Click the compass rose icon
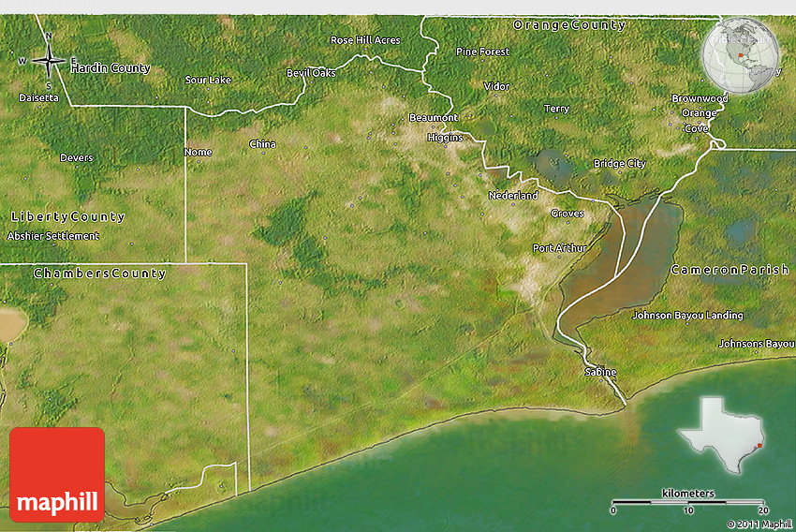 point(49,61)
